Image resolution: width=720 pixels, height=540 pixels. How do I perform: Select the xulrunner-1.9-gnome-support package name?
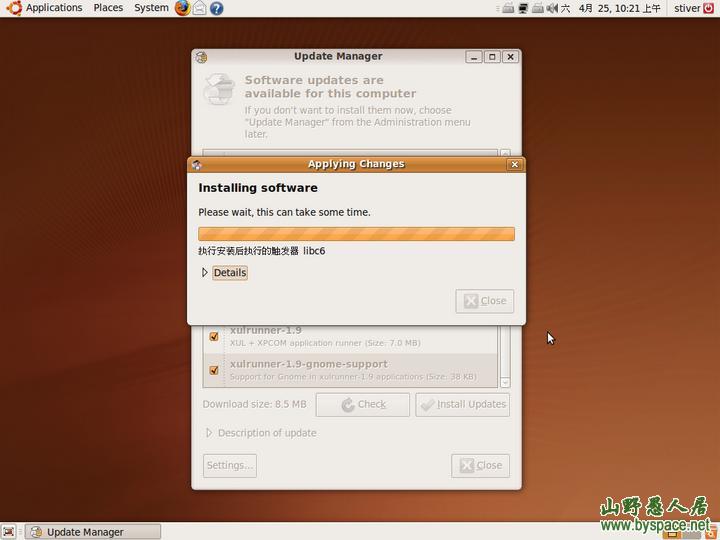[309, 364]
